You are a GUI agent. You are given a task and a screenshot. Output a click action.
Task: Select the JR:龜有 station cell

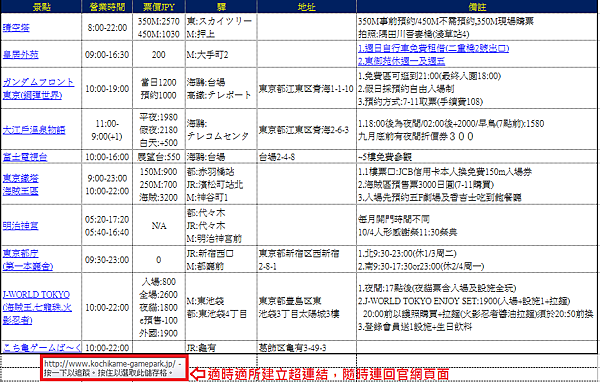[x=221, y=348]
